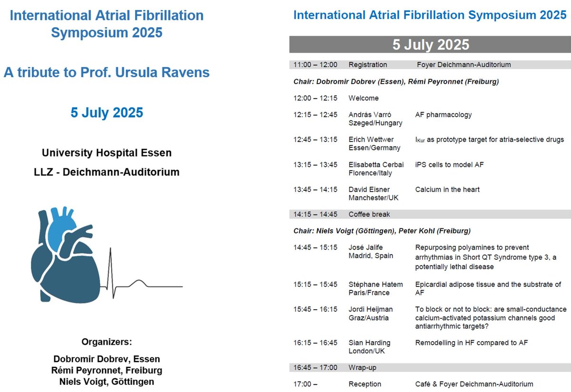Click 'Madrid, Spain' affiliation
This screenshot has height=392, width=571.
(x=371, y=255)
